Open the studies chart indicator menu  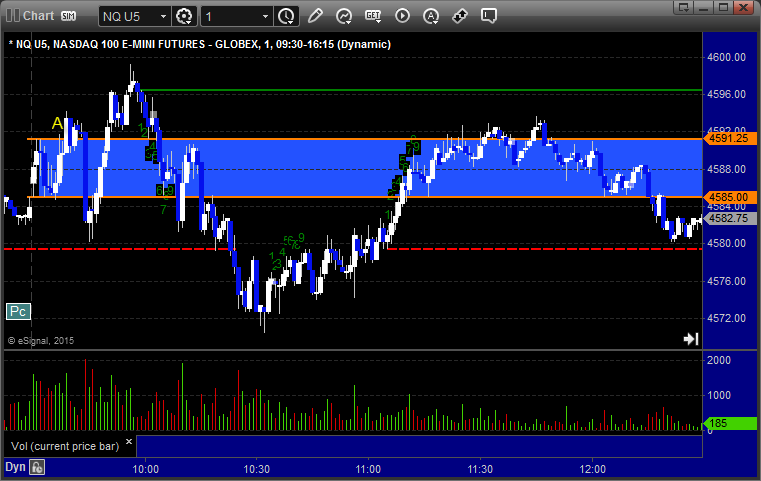(344, 16)
